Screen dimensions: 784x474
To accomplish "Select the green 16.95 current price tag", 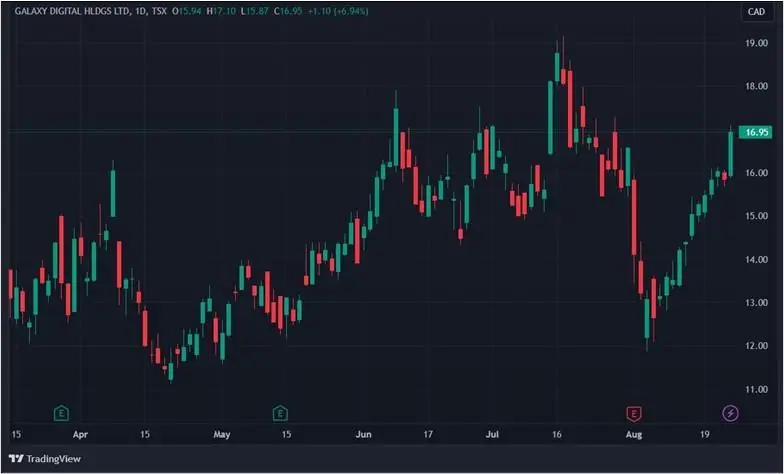I will coord(756,132).
